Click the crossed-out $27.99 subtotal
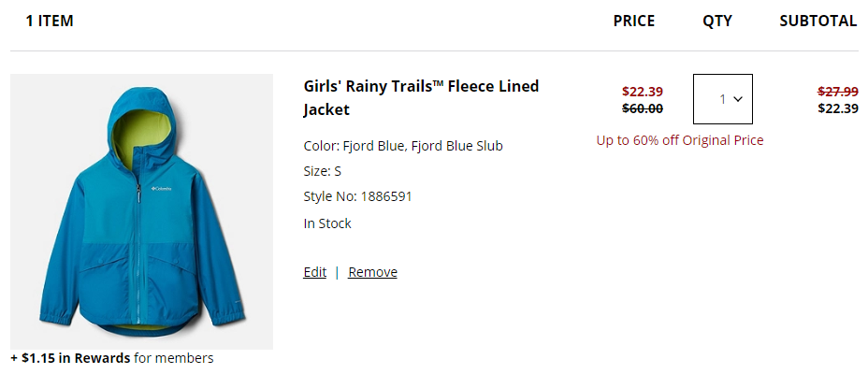Image resolution: width=868 pixels, height=374 pixels. pyautogui.click(x=838, y=92)
